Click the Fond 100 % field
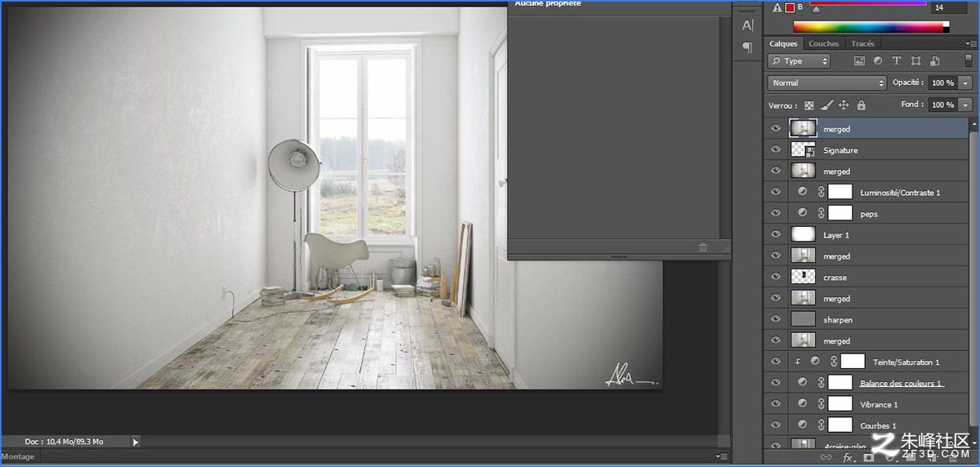Screen dimensions: 980x467 tap(944, 105)
